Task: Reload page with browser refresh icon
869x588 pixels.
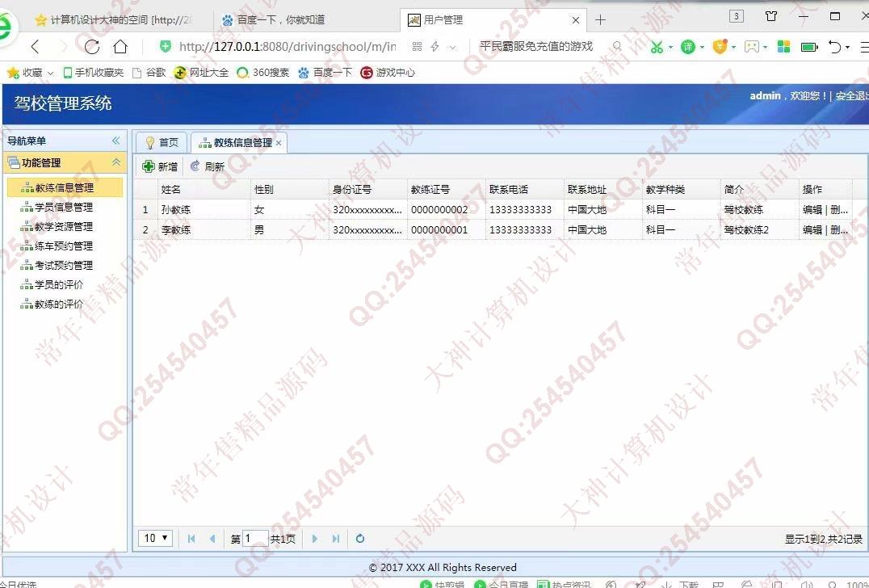Action: [92, 47]
